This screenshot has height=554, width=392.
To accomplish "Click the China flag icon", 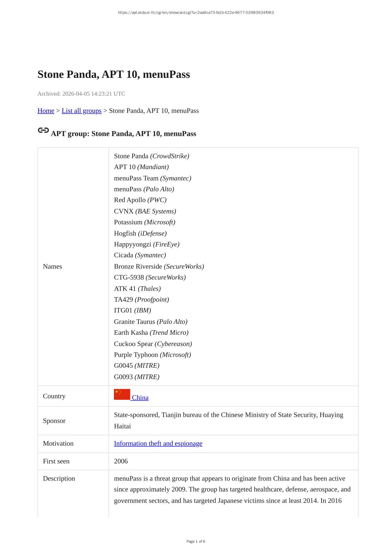I will click(122, 394).
